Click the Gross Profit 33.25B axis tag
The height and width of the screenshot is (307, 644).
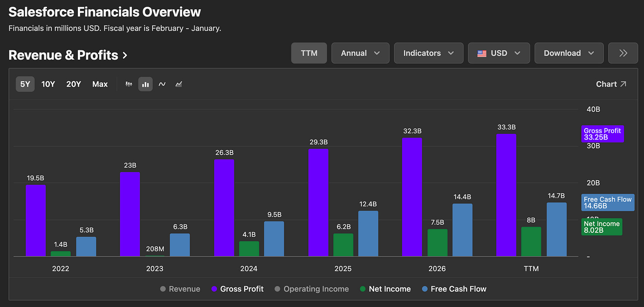click(x=602, y=134)
